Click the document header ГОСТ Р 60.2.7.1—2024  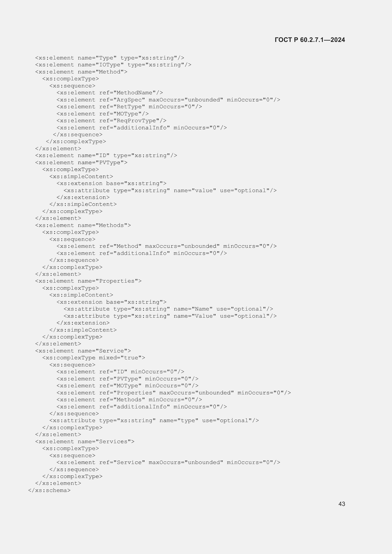[x=310, y=40]
